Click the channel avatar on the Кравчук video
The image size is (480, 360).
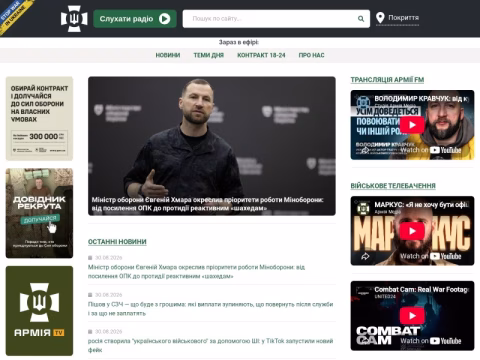363,102
